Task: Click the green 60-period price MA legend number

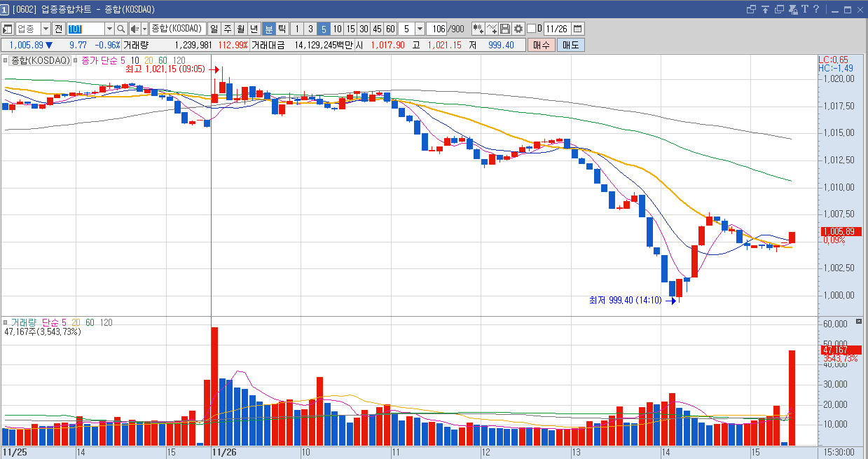Action: click(163, 60)
